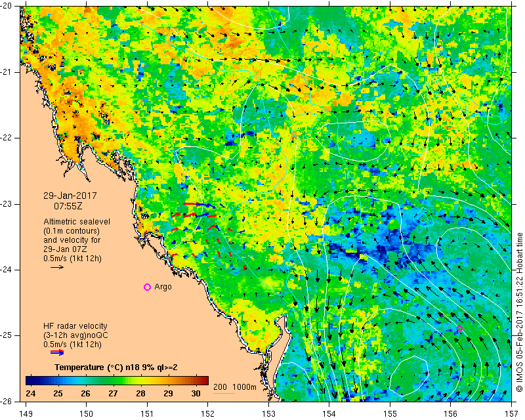Screen dimensions: 525x420
Task: Click the longitude axis label 153
Action: (268, 414)
